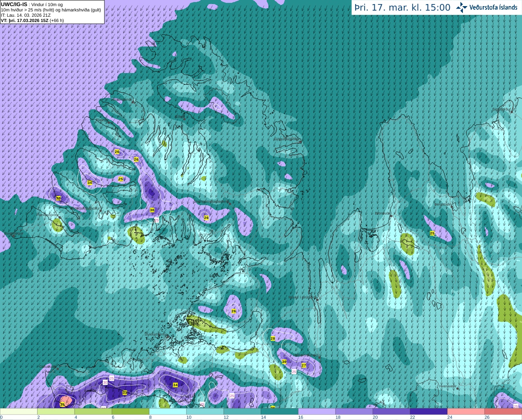Click the 0–2 m/s pale yellow legend swatch

click(19, 411)
